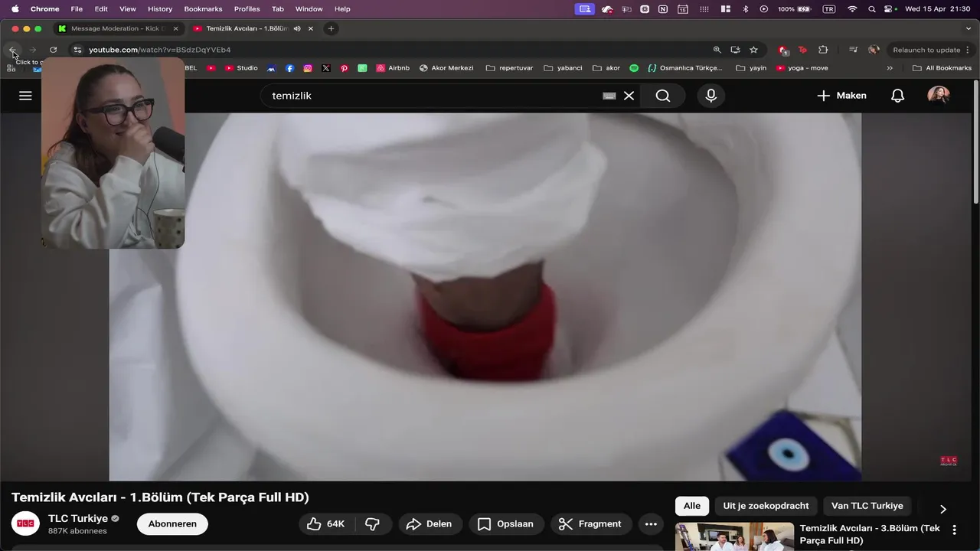Show more filter chips with right chevron

(942, 509)
